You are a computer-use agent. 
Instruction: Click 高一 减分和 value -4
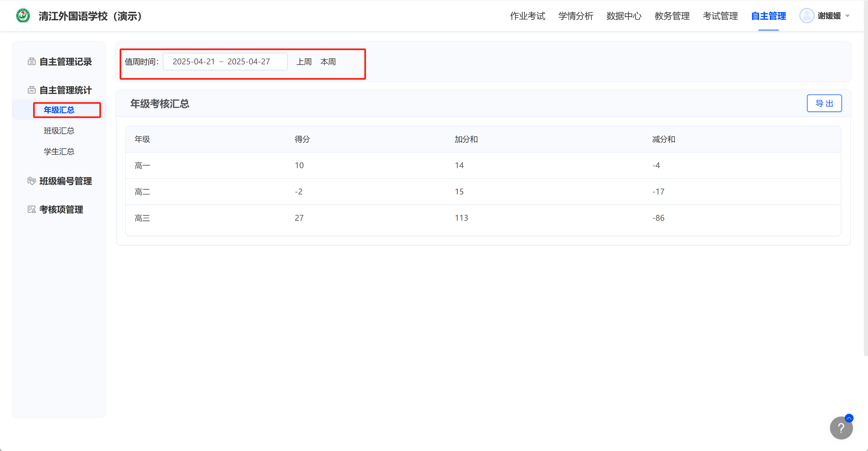656,165
